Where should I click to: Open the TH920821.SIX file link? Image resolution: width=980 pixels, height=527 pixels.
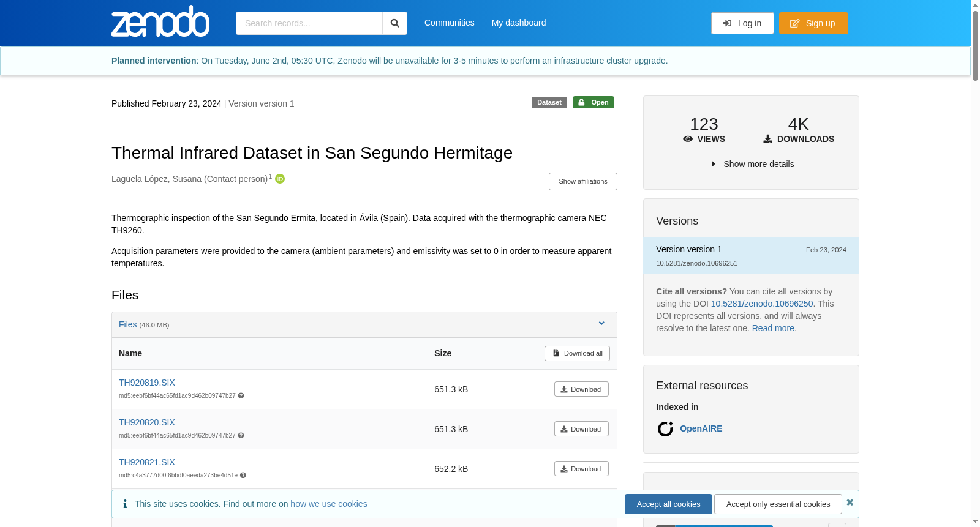[147, 462]
